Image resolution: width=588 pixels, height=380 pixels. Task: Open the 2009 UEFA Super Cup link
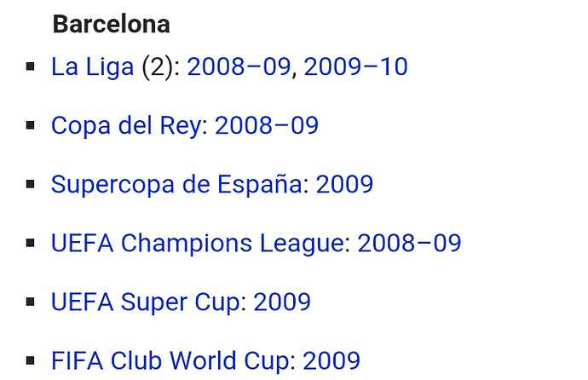click(282, 302)
